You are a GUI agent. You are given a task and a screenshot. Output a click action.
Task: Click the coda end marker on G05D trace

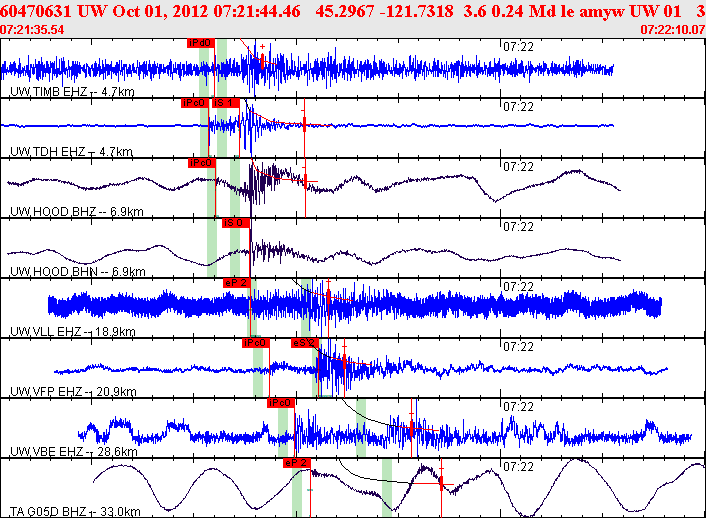point(441,483)
